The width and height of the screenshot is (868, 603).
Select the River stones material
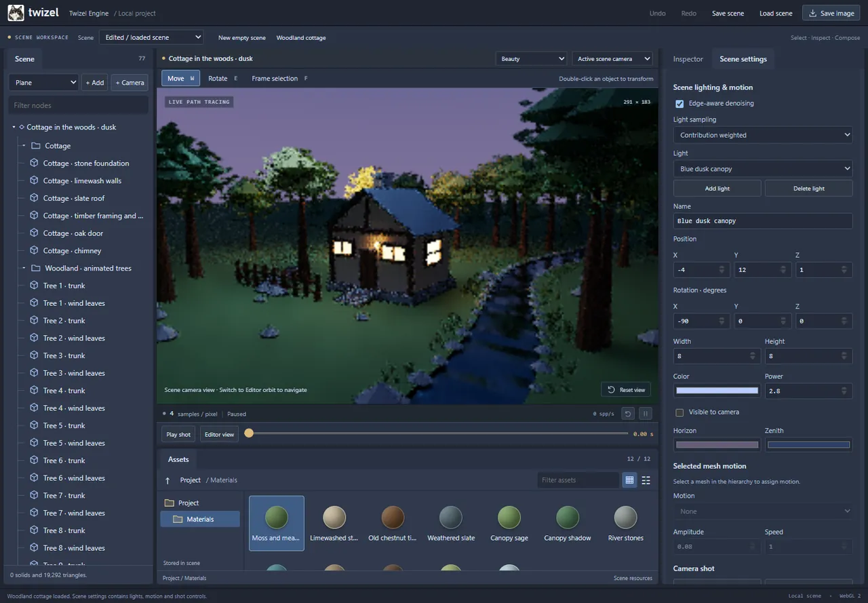point(625,517)
